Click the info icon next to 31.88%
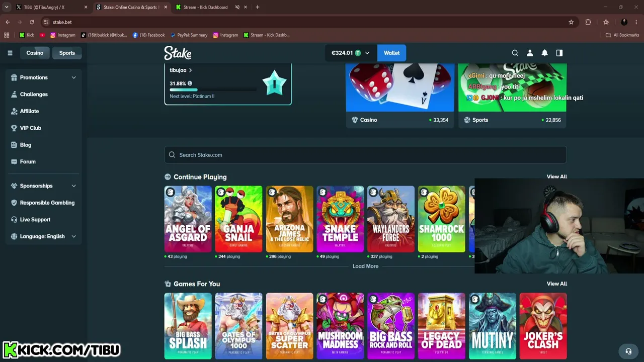This screenshot has height=362, width=644. click(190, 83)
